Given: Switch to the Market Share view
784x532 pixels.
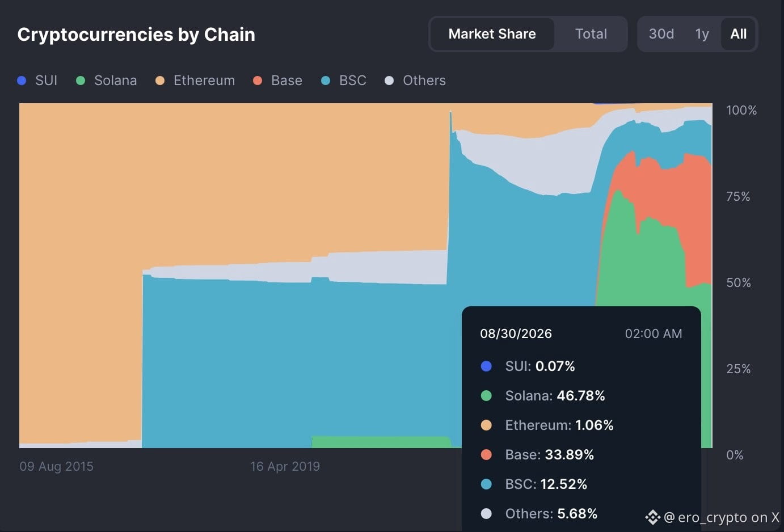Looking at the screenshot, I should pos(492,34).
